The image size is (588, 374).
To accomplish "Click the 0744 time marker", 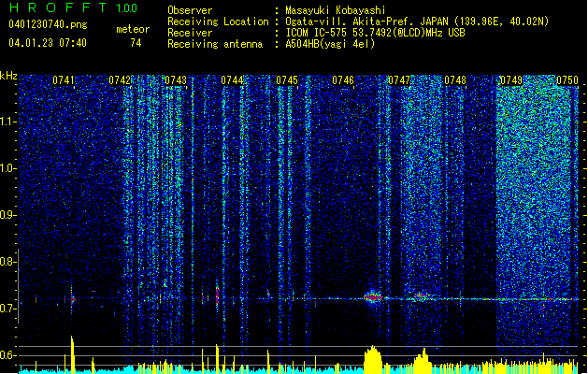I will click(232, 80).
